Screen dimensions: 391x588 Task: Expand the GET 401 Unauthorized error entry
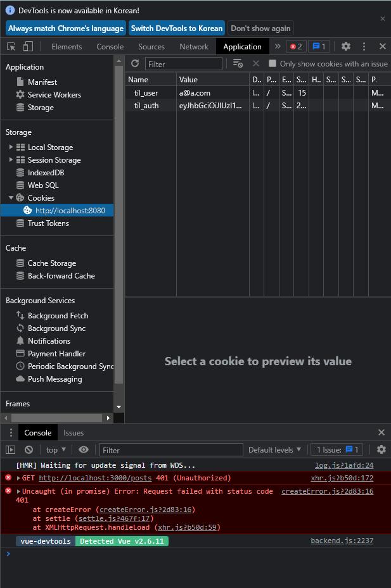[x=18, y=478]
